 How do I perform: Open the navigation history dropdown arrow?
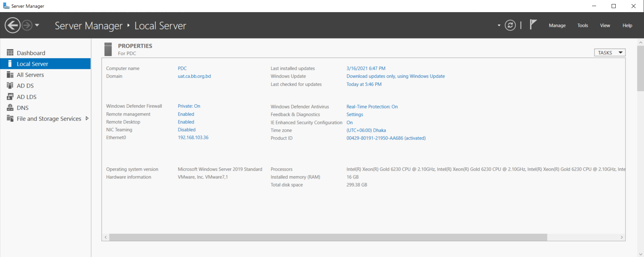click(37, 25)
